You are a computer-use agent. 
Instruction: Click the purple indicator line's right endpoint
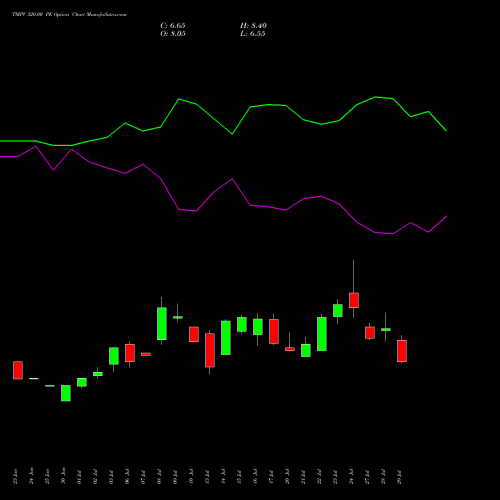click(446, 216)
